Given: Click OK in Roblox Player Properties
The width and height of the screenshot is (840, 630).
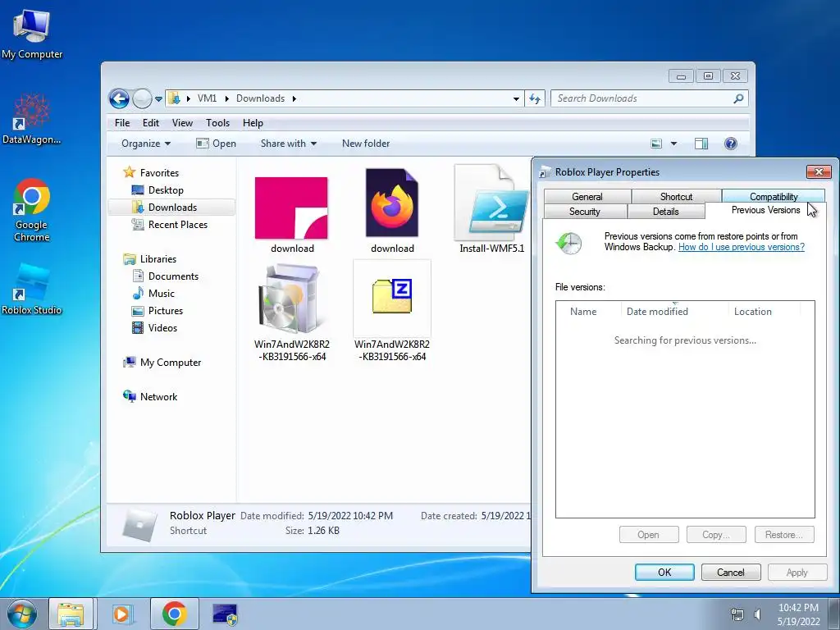Looking at the screenshot, I should 664,572.
